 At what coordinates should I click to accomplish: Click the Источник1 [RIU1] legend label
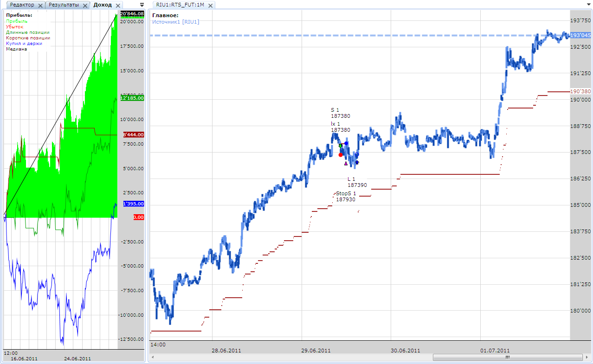(x=176, y=22)
